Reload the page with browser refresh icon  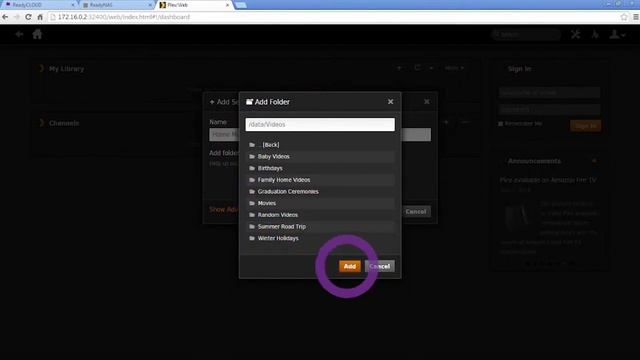click(28, 17)
